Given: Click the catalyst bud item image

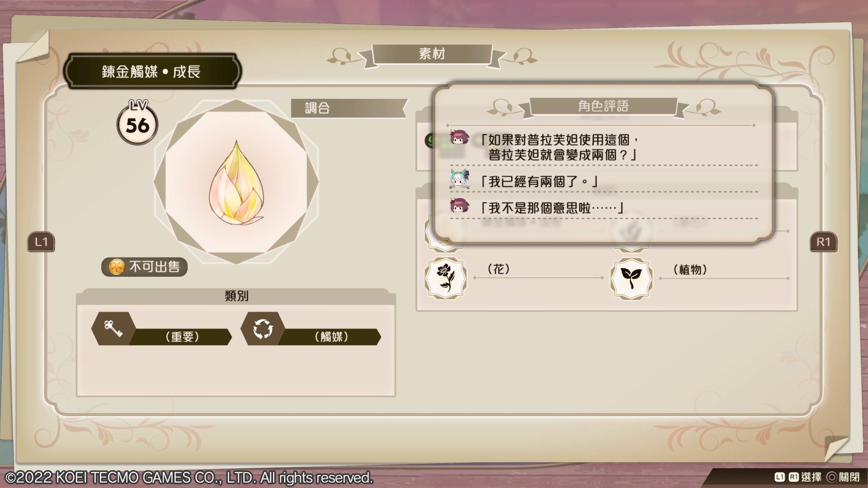Looking at the screenshot, I should 236,182.
